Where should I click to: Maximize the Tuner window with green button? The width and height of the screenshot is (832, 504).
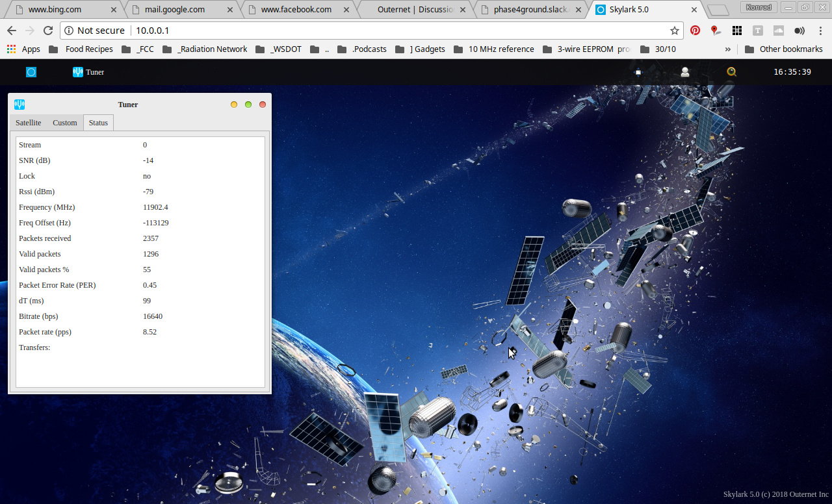tap(248, 105)
